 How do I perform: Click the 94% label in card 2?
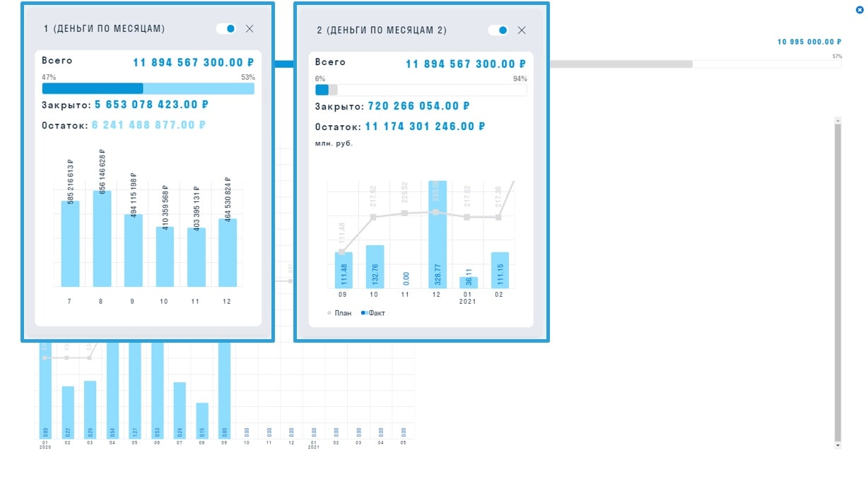[520, 78]
